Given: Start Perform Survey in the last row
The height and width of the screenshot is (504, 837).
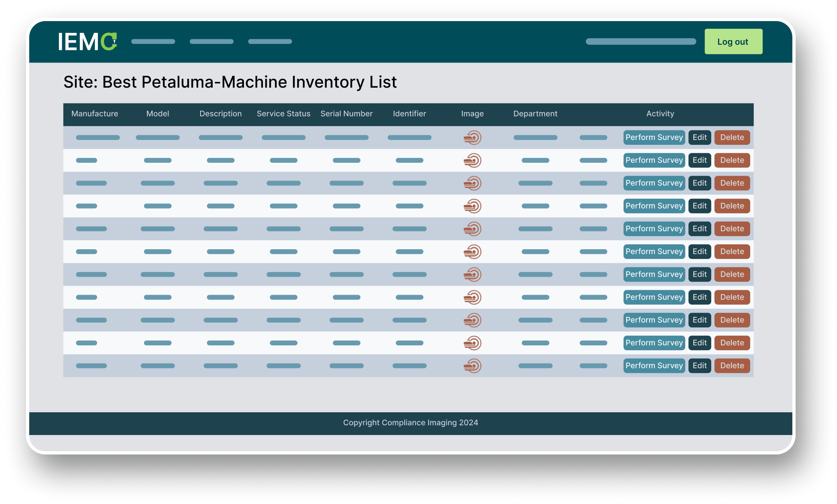Looking at the screenshot, I should tap(654, 366).
